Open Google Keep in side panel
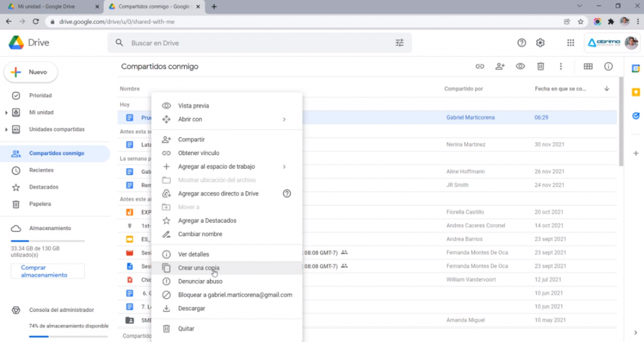The width and height of the screenshot is (644, 342). (x=636, y=92)
